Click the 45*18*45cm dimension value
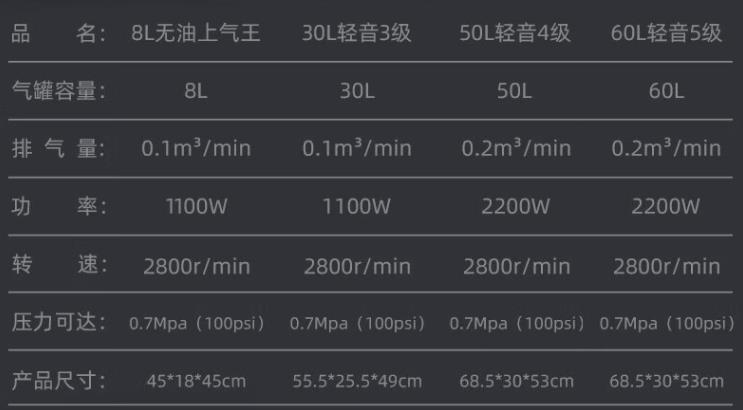Screen dimensions: 743x410 196,381
